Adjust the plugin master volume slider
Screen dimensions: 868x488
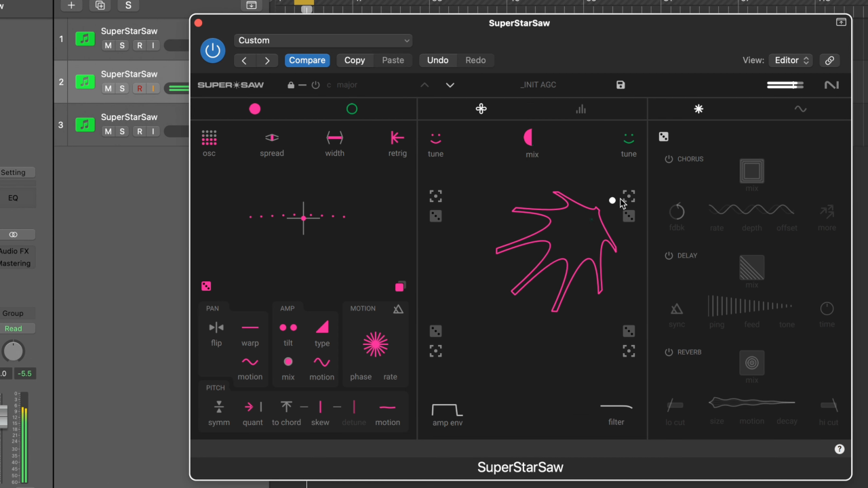click(x=785, y=85)
